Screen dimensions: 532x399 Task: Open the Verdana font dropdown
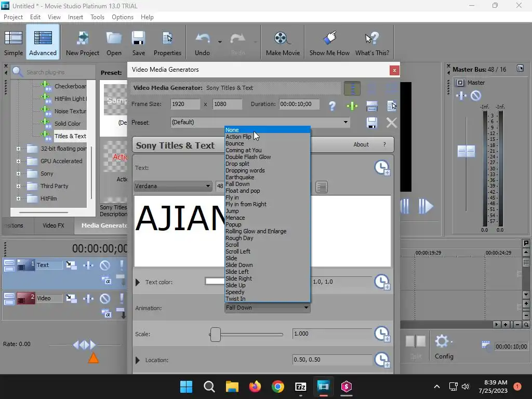[x=172, y=186]
